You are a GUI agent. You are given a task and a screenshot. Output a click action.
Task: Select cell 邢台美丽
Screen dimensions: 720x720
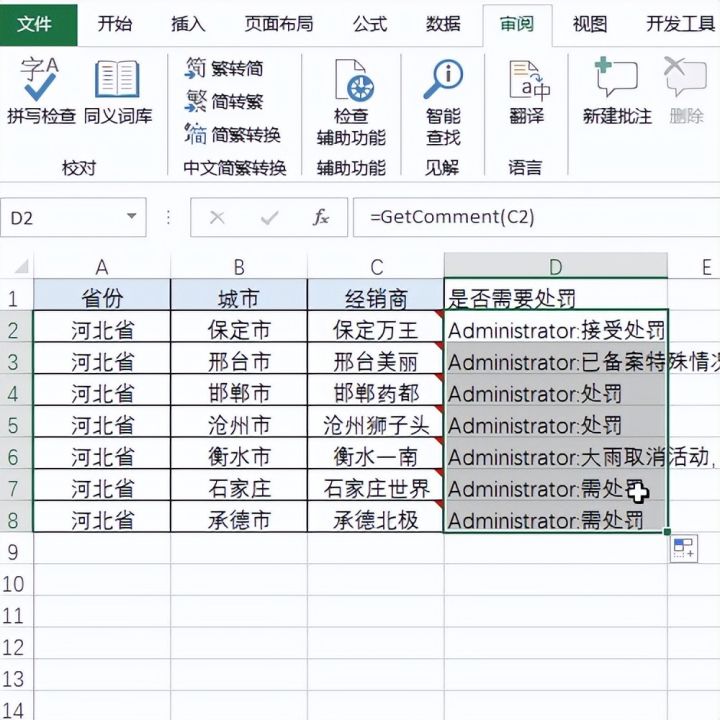click(376, 358)
